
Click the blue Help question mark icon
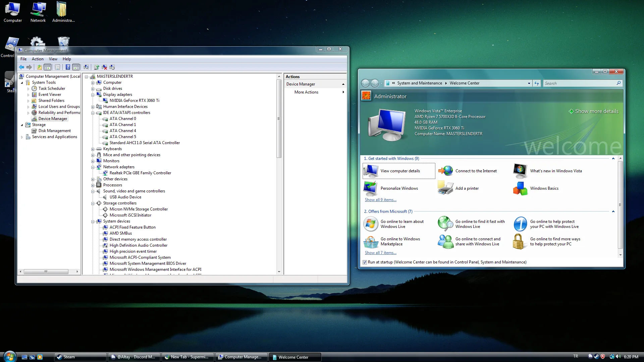68,67
